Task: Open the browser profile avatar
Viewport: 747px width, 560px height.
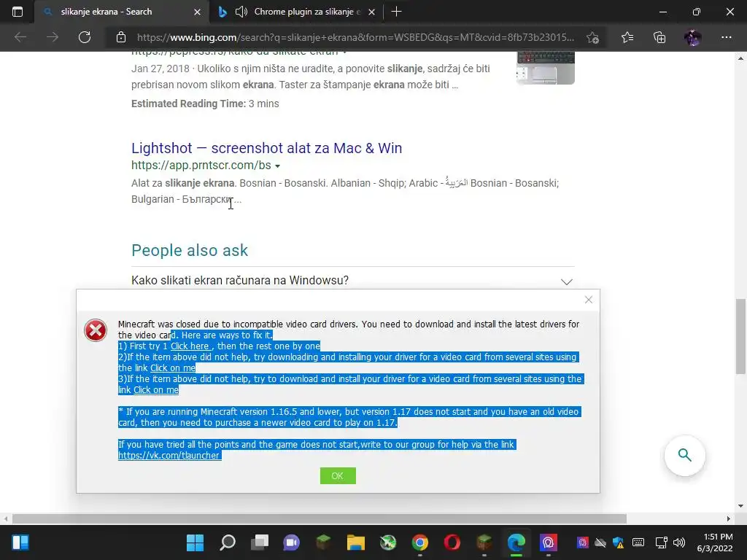Action: click(x=693, y=37)
